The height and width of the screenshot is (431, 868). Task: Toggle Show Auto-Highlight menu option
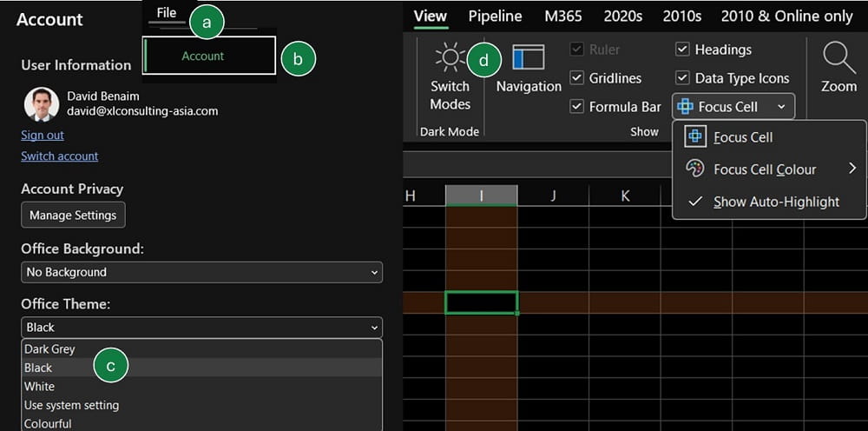(x=769, y=202)
